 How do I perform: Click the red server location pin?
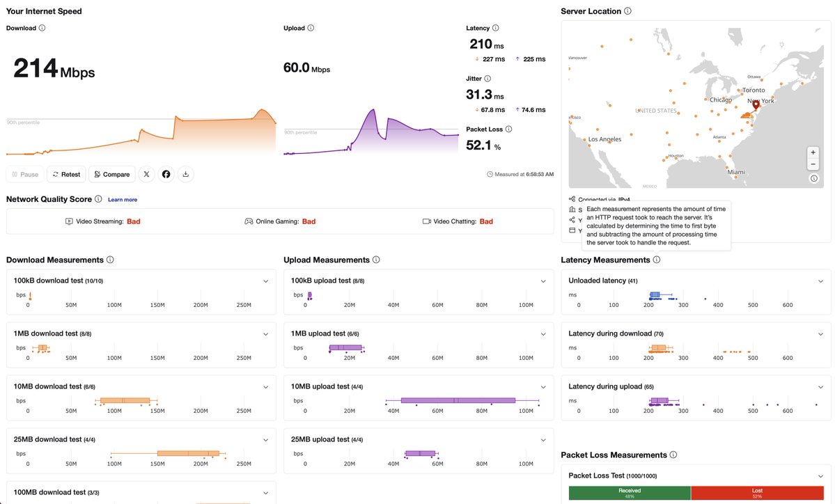756,105
